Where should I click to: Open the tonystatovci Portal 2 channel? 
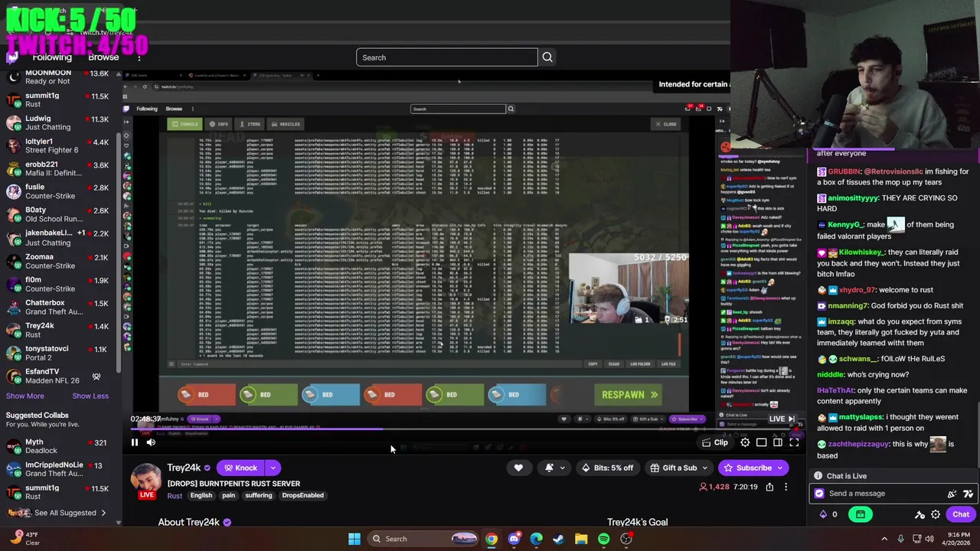click(60, 353)
